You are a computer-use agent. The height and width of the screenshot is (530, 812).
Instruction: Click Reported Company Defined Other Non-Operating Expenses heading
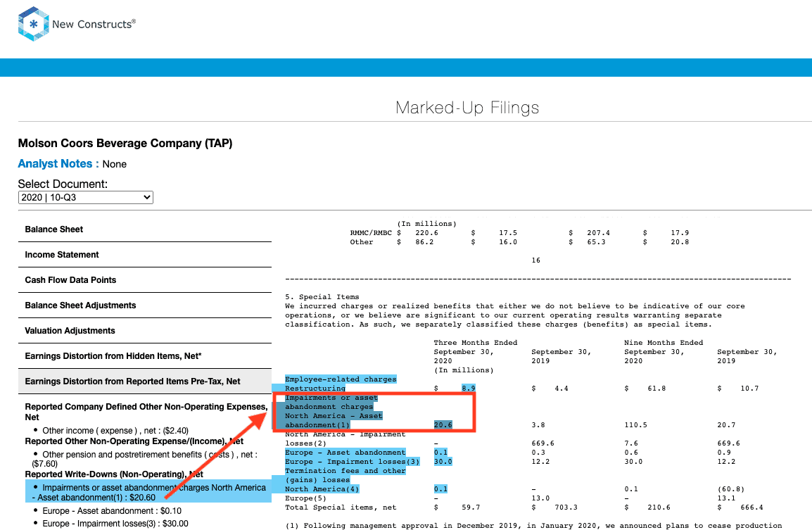(x=146, y=412)
